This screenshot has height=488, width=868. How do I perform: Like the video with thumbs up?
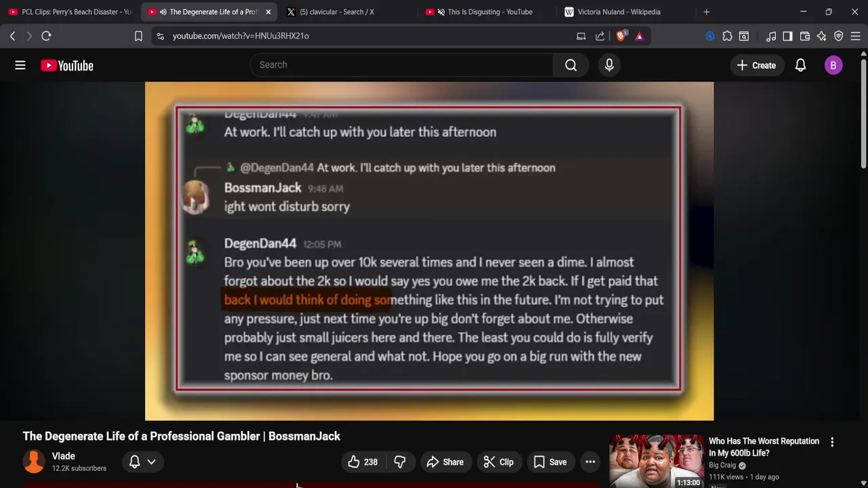tap(363, 462)
